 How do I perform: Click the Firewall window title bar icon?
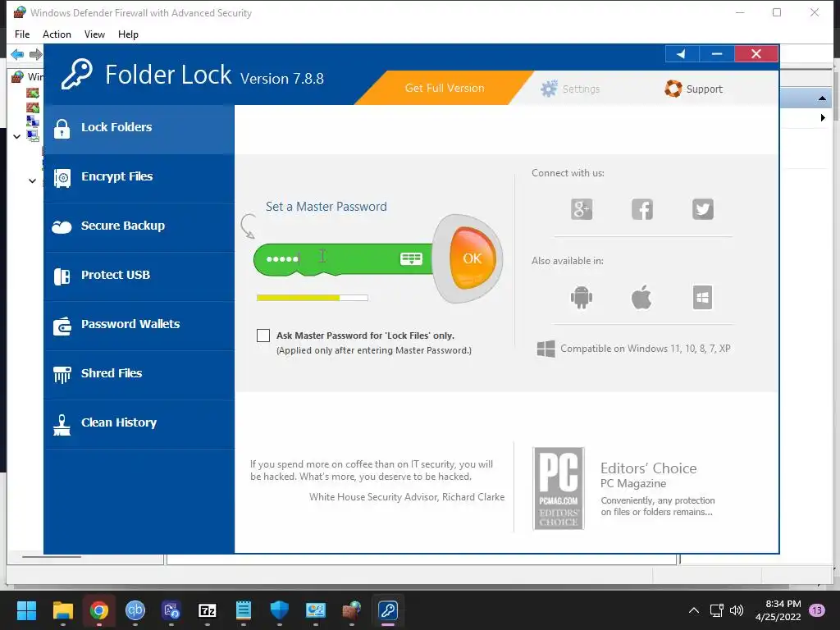[x=20, y=12]
